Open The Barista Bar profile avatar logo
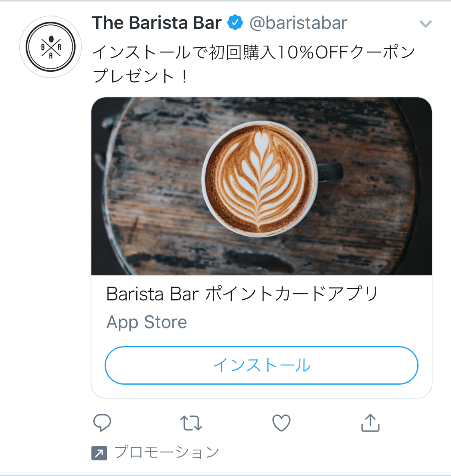 click(51, 47)
